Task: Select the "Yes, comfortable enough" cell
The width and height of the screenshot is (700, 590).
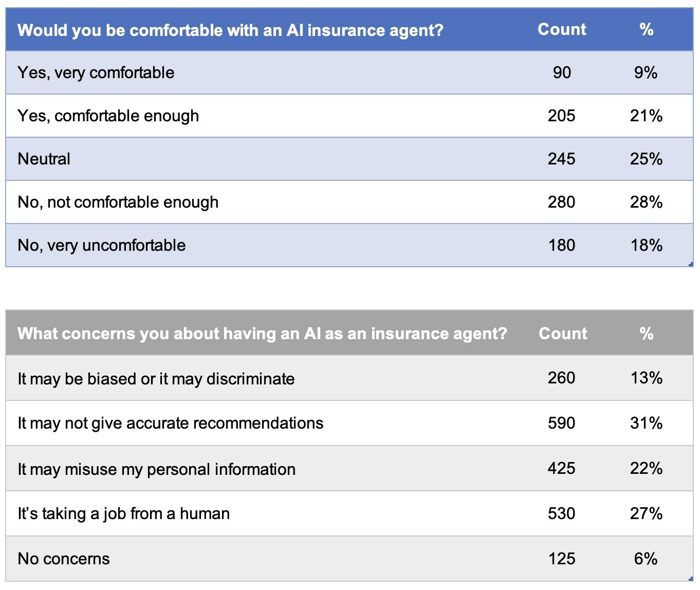Action: coord(108,116)
